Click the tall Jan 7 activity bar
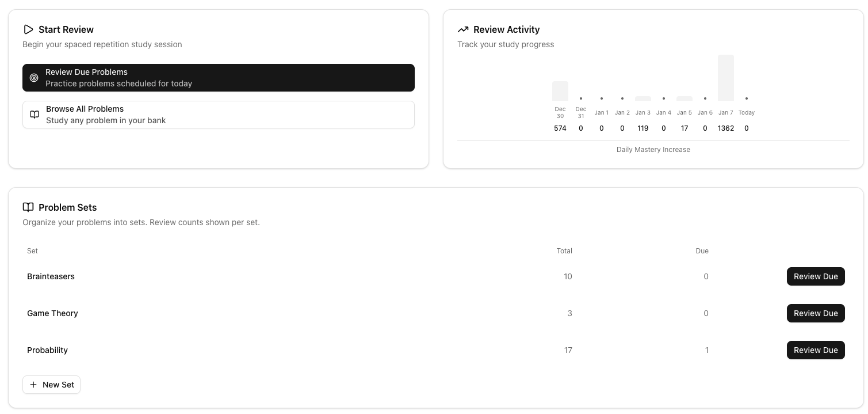 click(725, 78)
